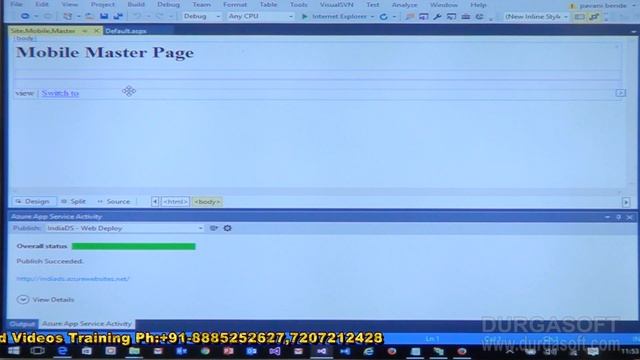Close the Site.Mobile.Master tab
The height and width of the screenshot is (360, 640).
[97, 31]
